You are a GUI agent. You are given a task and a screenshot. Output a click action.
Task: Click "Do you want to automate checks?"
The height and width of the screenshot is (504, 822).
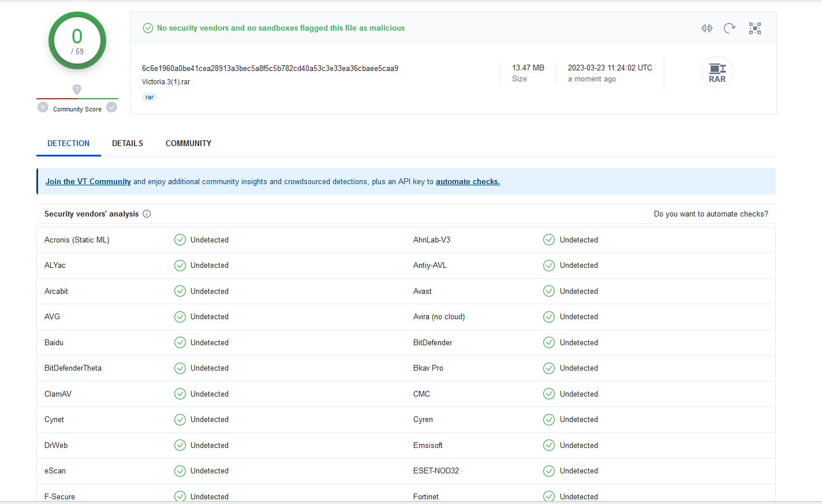[711, 214]
